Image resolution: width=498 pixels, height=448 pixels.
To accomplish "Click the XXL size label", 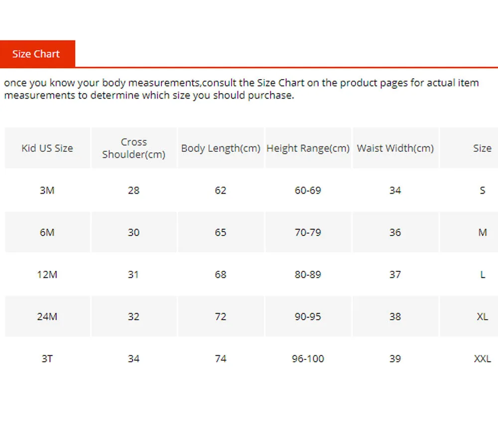I will pyautogui.click(x=482, y=358).
